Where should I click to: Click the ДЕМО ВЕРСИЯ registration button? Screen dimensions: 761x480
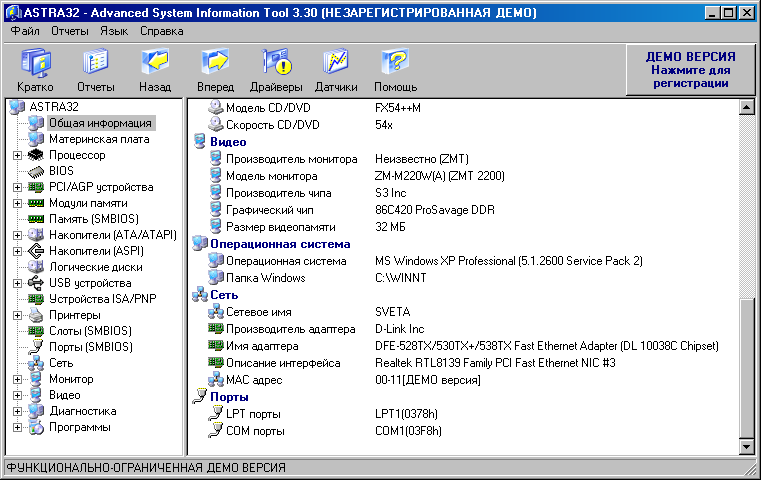(690, 70)
